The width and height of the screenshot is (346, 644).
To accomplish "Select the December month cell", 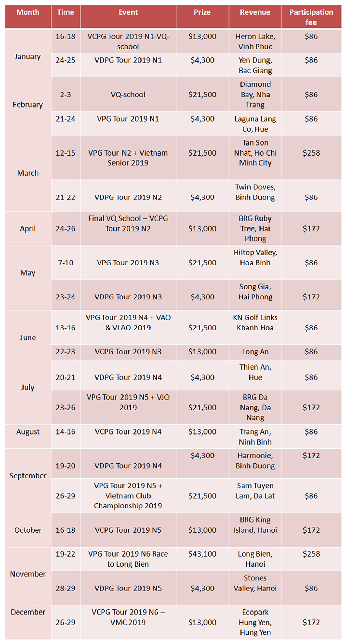I will [x=28, y=622].
